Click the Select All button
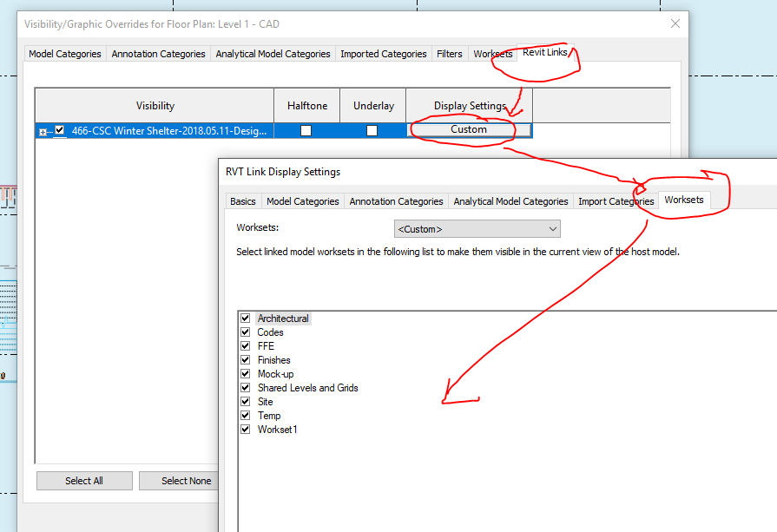The width and height of the screenshot is (777, 532). pyautogui.click(x=84, y=481)
